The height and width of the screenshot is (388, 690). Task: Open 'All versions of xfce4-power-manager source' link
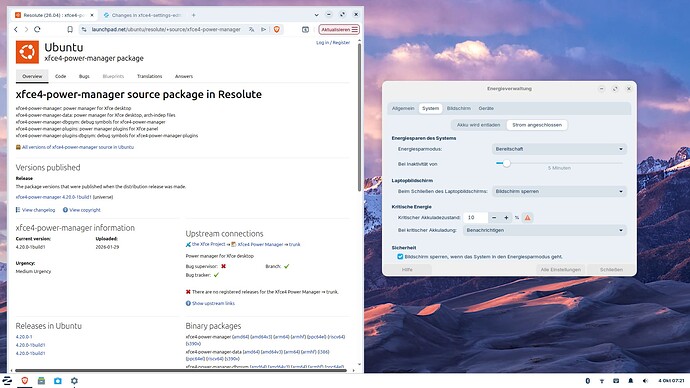point(78,147)
